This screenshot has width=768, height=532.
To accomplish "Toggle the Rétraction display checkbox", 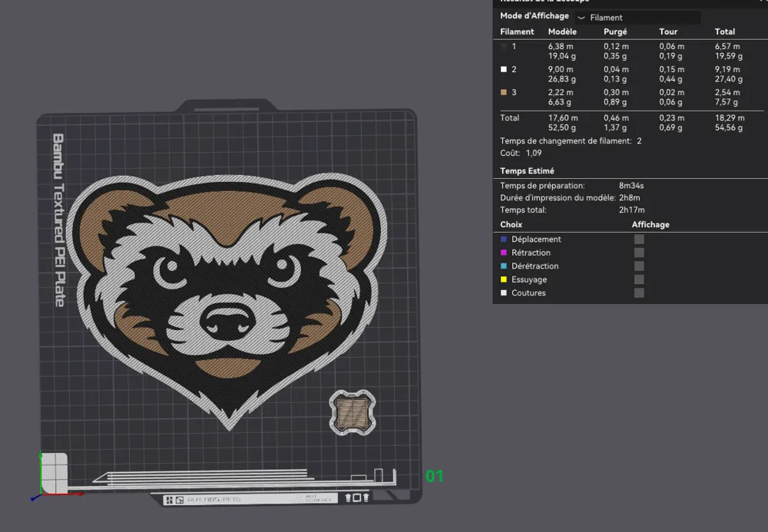I will coord(639,253).
